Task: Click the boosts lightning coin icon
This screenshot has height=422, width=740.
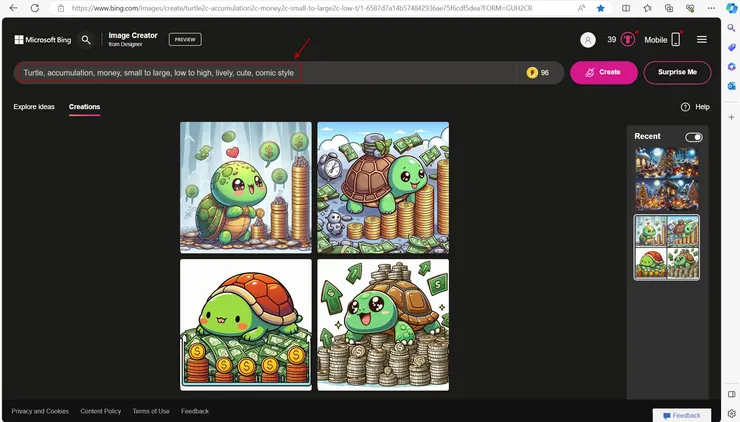Action: point(532,73)
